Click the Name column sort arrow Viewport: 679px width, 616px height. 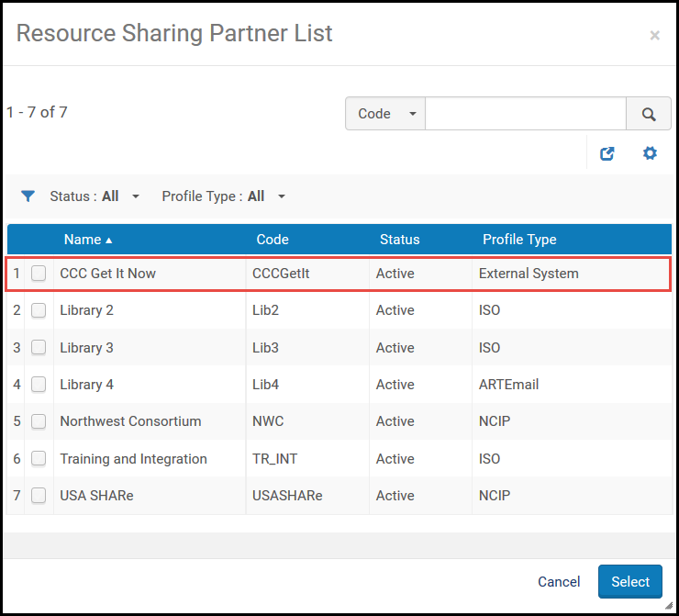(x=109, y=241)
